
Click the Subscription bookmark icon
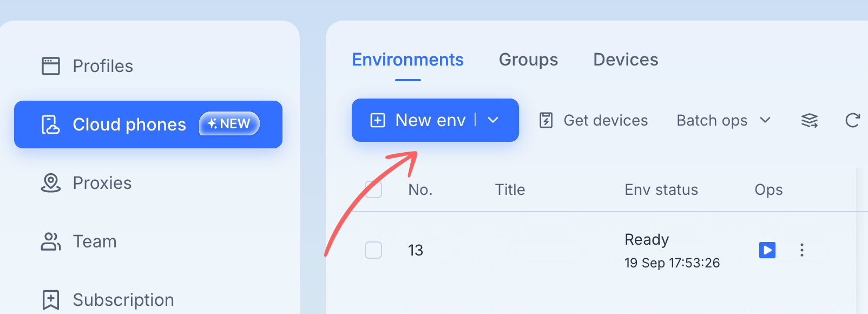(x=51, y=299)
